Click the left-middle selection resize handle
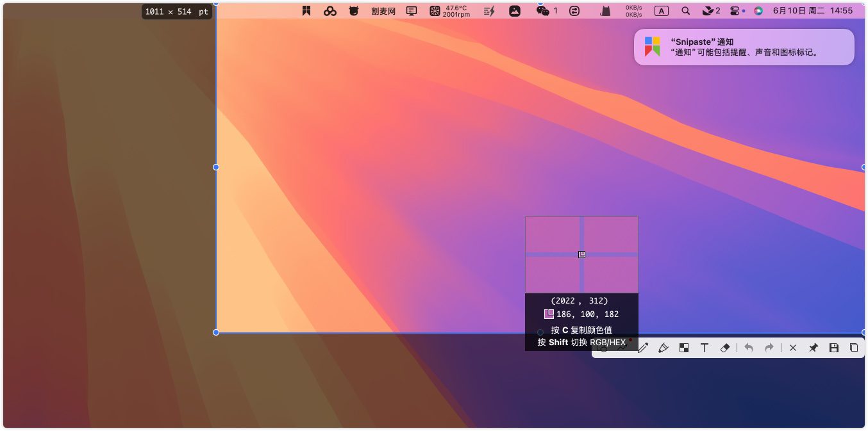This screenshot has height=431, width=868. coord(216,167)
